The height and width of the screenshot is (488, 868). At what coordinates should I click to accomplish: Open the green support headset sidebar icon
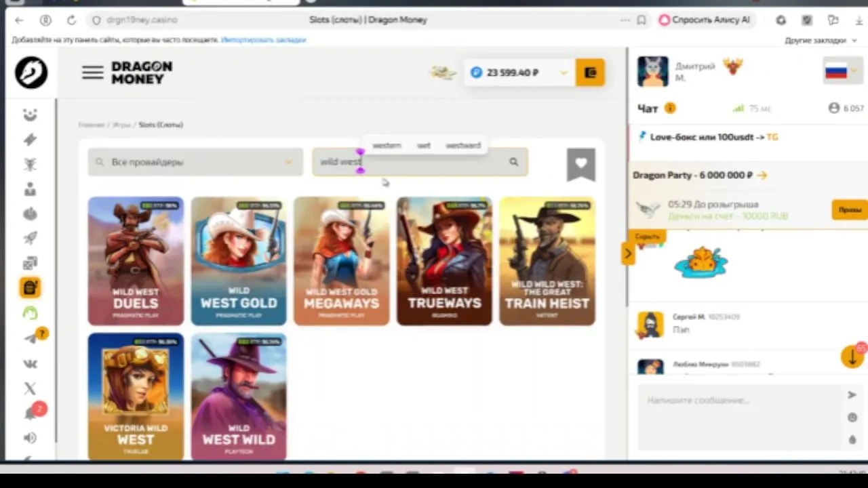(30, 313)
